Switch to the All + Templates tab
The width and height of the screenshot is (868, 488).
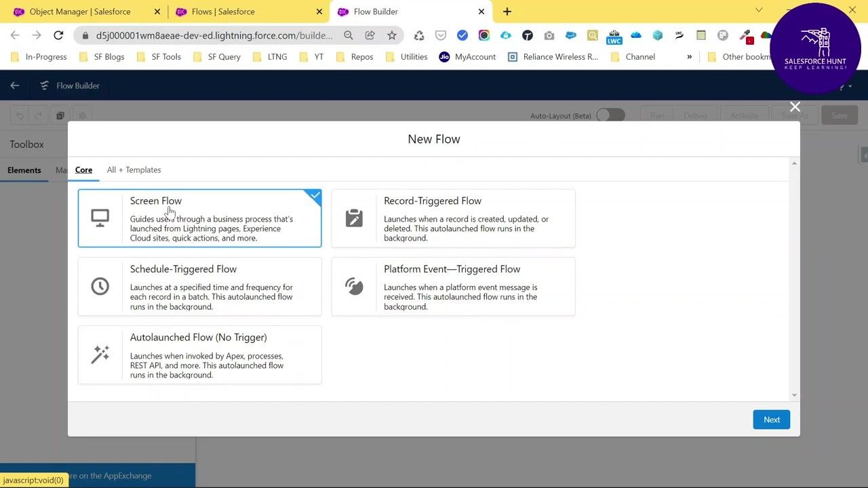click(x=134, y=170)
